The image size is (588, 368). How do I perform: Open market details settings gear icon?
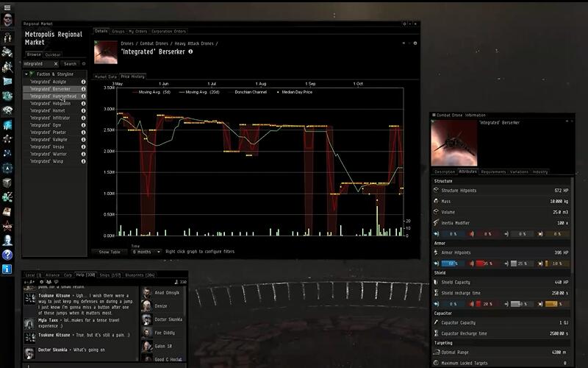pos(415,43)
